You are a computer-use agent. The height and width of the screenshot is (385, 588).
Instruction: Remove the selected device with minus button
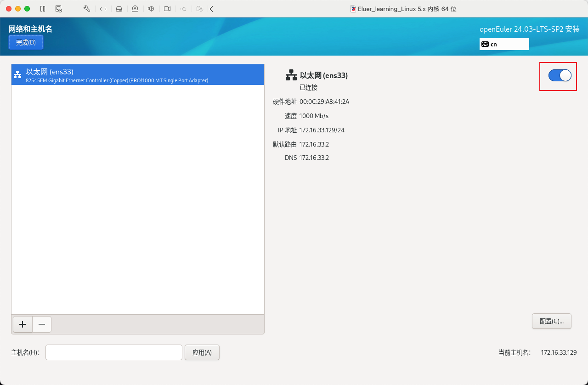click(x=42, y=324)
